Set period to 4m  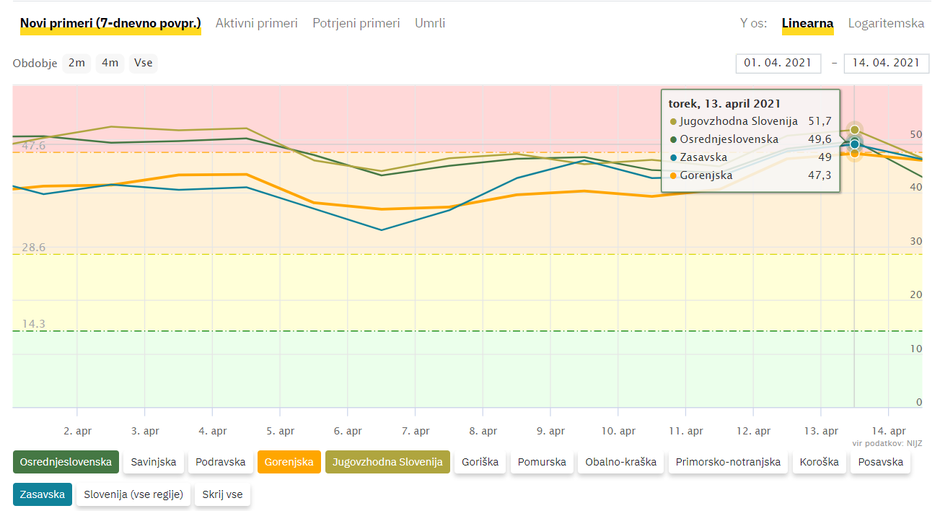tap(110, 63)
